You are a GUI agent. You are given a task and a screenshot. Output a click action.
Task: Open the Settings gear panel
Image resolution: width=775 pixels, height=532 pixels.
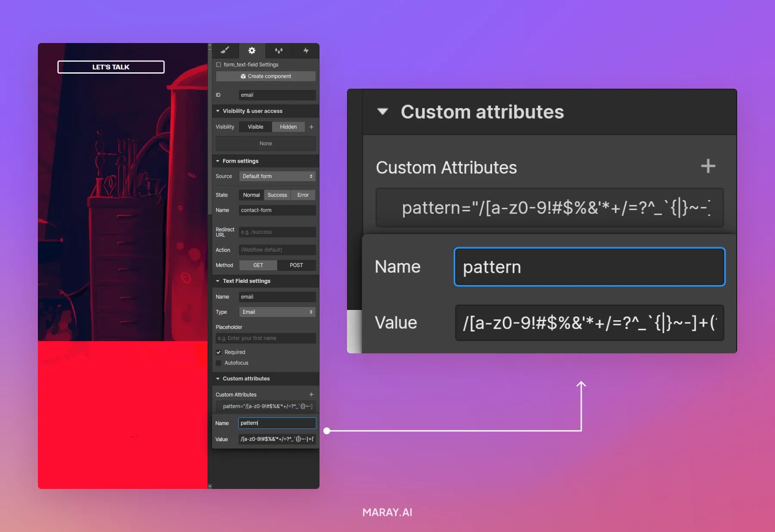[x=252, y=51]
